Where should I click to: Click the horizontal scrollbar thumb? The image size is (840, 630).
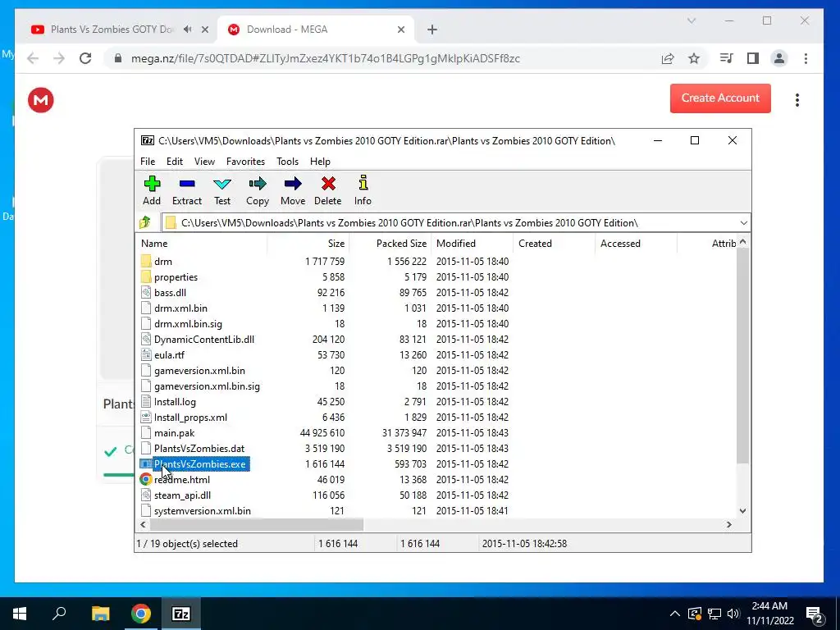[256, 524]
